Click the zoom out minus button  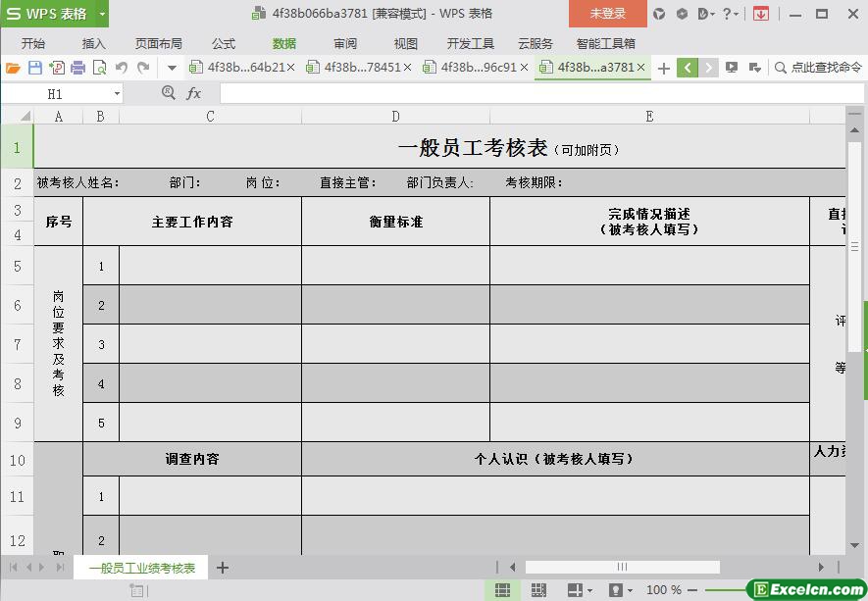692,590
